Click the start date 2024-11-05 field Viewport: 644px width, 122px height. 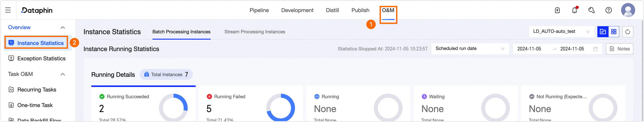click(x=529, y=49)
